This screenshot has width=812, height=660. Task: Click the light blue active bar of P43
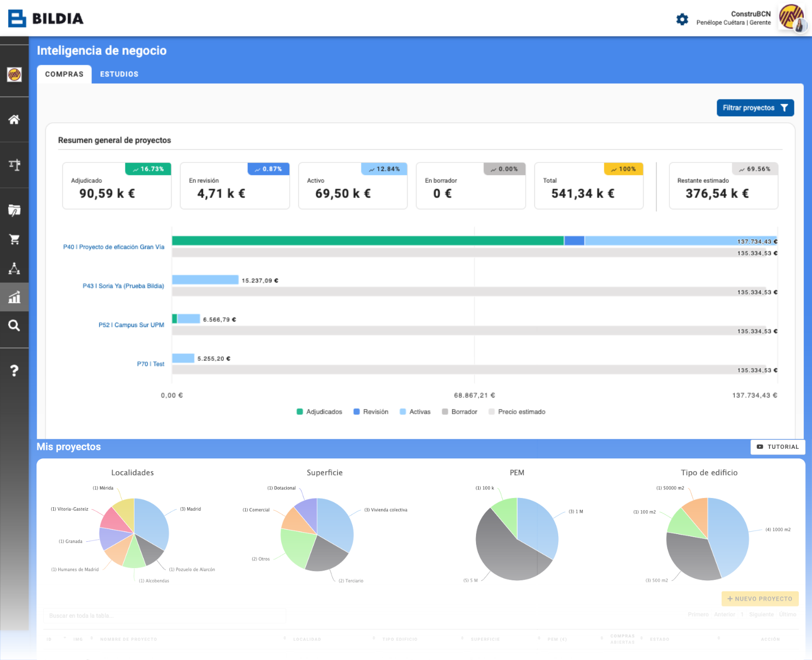tap(206, 280)
